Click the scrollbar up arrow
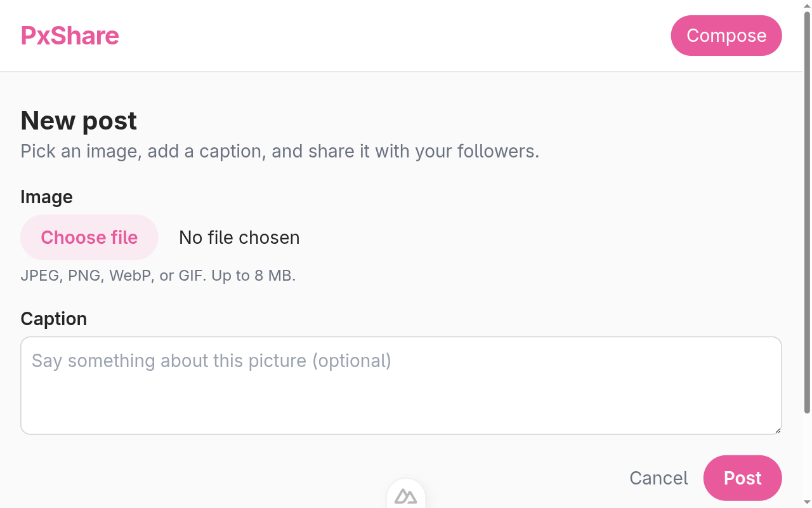This screenshot has width=812, height=508. click(x=807, y=5)
